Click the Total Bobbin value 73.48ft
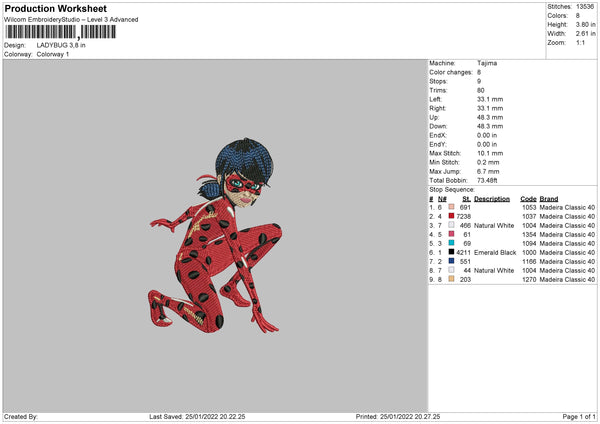The height and width of the screenshot is (424, 600). tap(487, 180)
